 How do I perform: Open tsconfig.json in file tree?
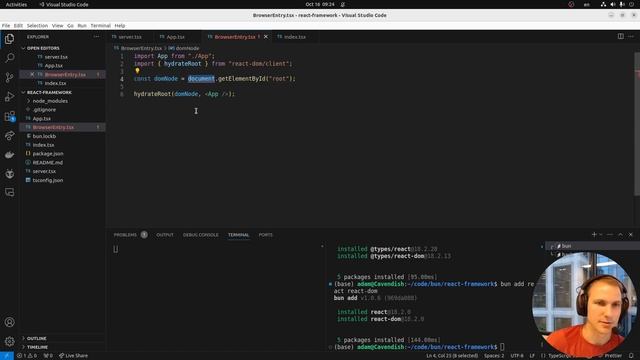tap(48, 180)
